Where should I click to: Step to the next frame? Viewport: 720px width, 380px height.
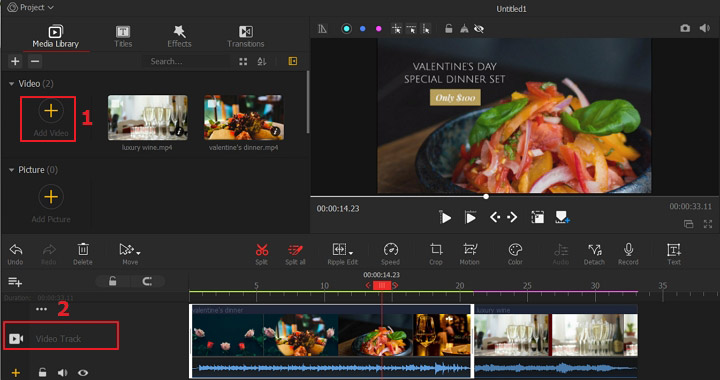coord(512,217)
